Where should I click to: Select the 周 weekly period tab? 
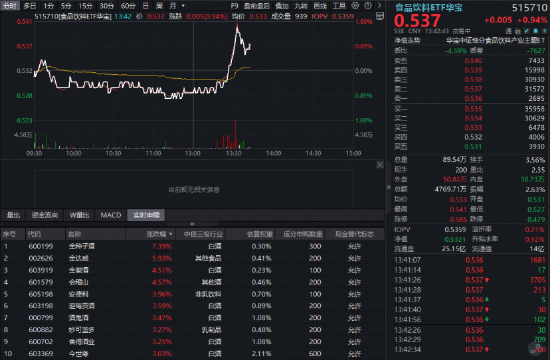pos(159,6)
